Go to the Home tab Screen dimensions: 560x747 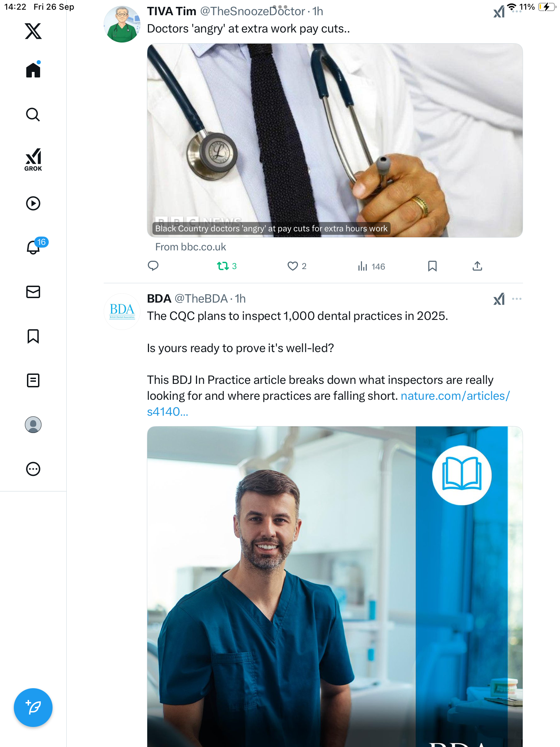33,70
